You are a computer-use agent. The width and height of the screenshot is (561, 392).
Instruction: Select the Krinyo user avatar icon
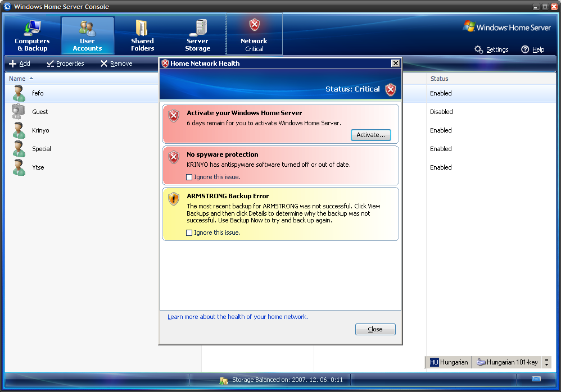[x=19, y=130]
